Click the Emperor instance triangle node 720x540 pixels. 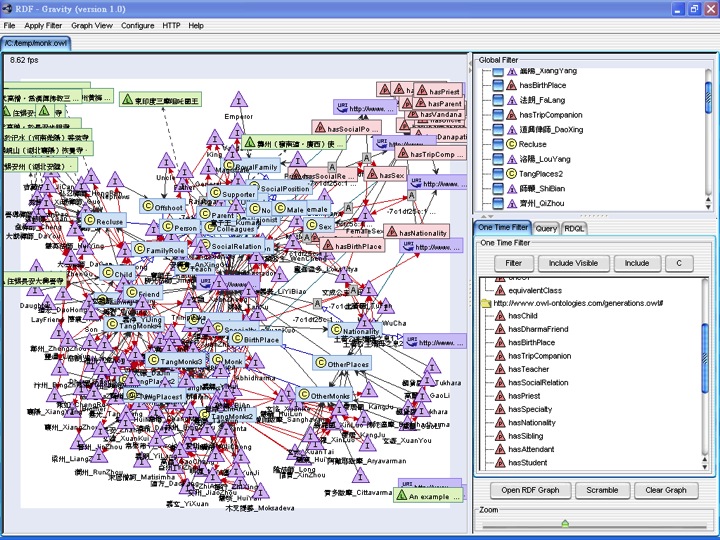coord(239,100)
